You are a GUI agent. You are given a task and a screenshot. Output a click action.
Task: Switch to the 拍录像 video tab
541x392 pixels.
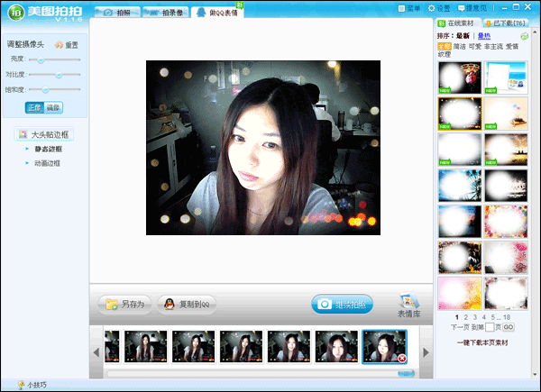point(166,13)
